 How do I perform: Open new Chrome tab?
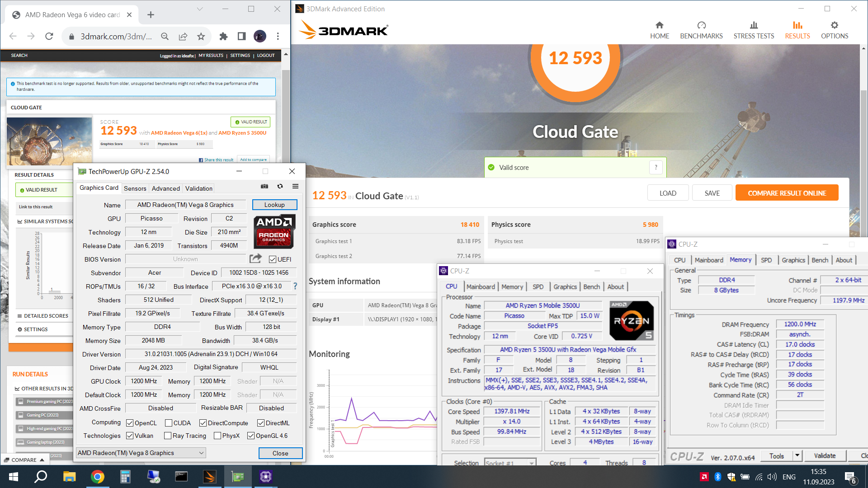(x=151, y=15)
